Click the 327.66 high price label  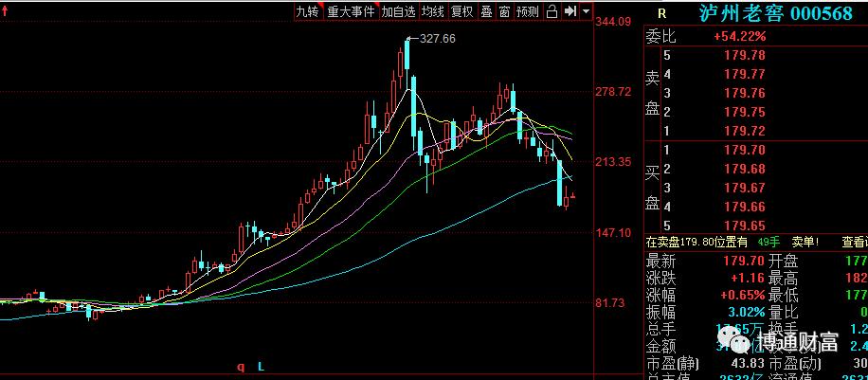438,39
